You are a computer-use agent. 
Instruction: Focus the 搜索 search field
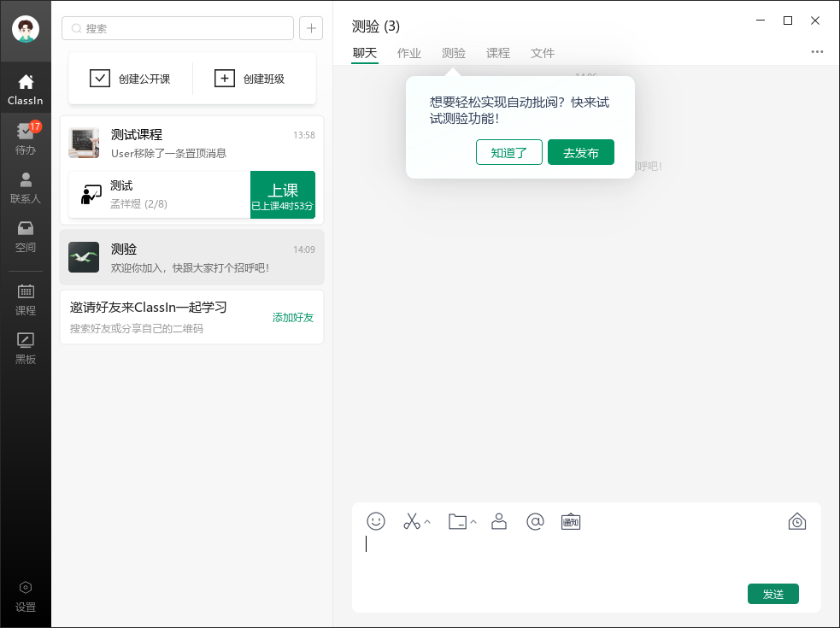tap(178, 28)
